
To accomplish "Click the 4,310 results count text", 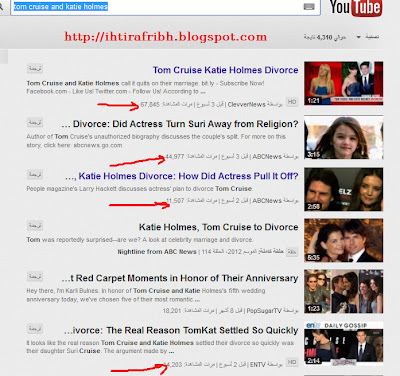I will (324, 37).
